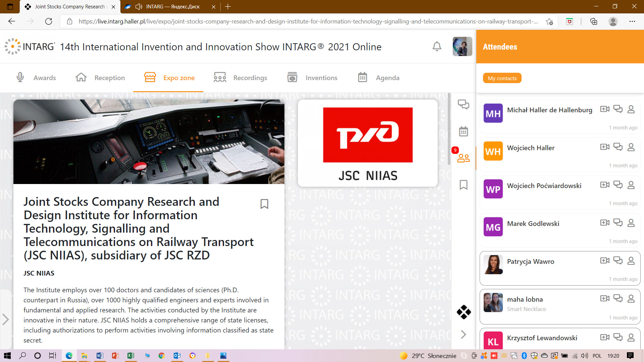Open chat with Patrycja Wawro

[x=618, y=260]
